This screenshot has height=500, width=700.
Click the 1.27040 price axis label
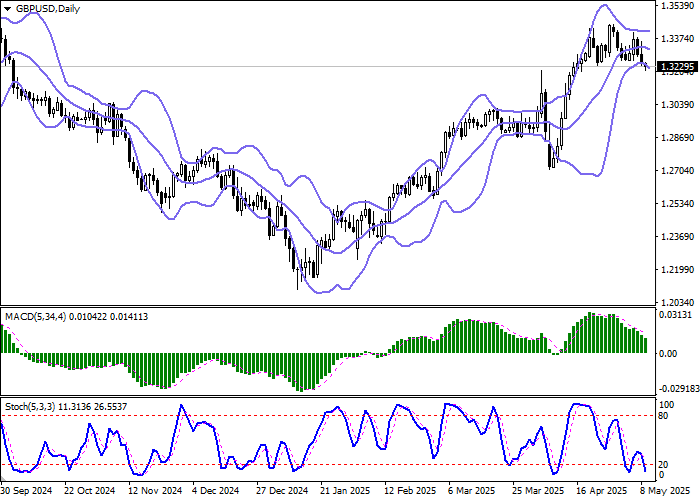coord(678,170)
